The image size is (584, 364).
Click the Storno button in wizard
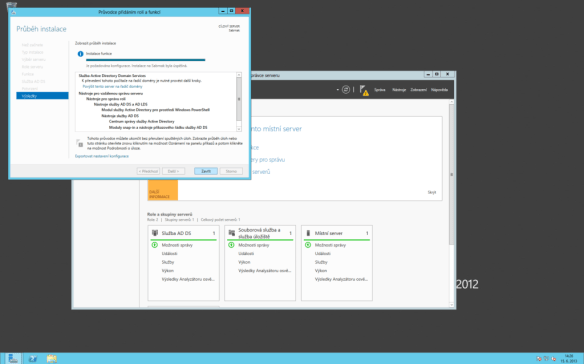tap(231, 171)
